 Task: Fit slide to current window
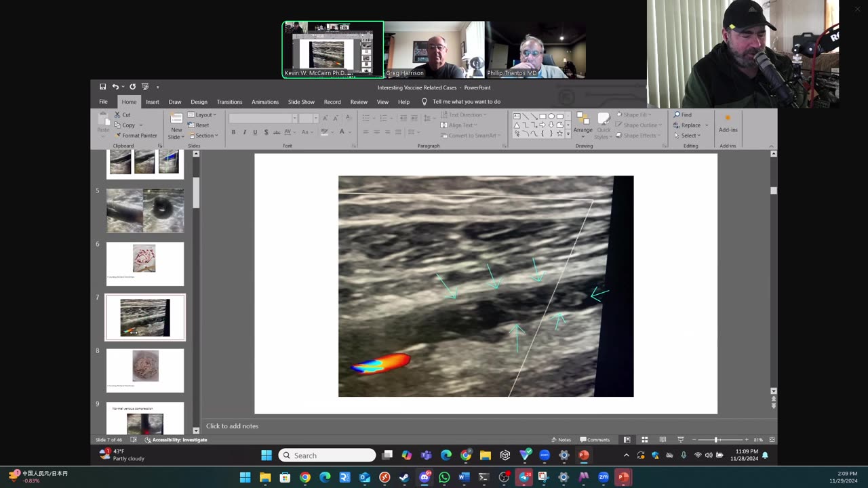772,440
